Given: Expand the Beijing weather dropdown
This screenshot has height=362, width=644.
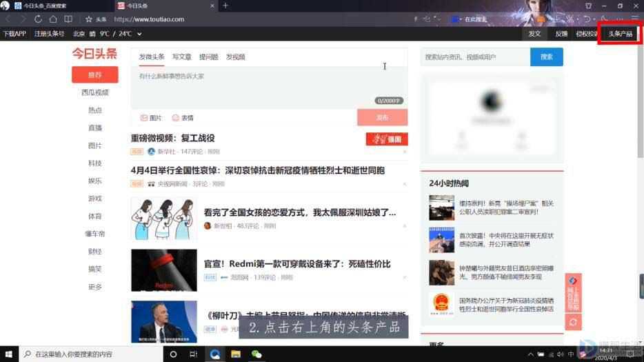Looking at the screenshot, I should (x=139, y=34).
